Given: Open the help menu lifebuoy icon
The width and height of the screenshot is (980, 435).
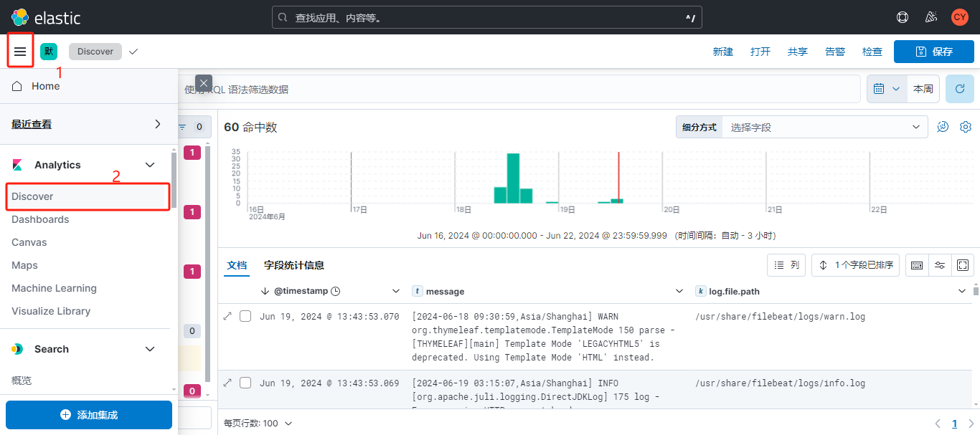Looking at the screenshot, I should 903,17.
